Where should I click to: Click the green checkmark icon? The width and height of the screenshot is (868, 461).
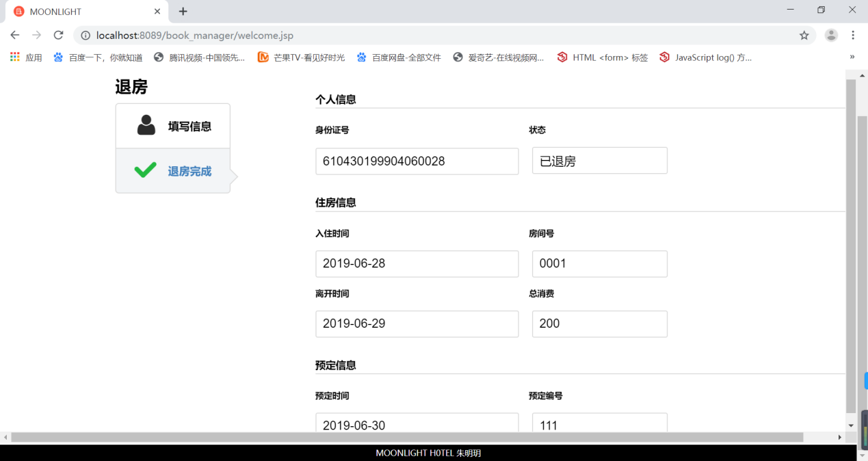click(x=146, y=170)
